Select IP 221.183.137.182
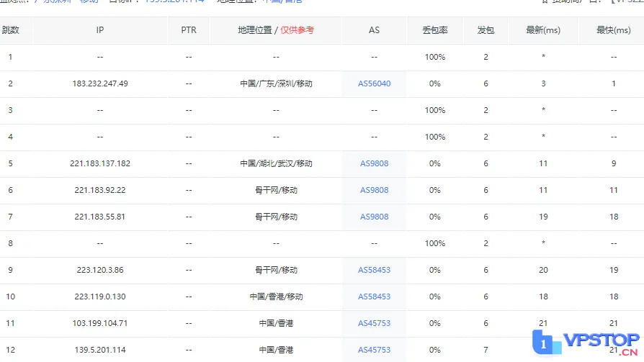Viewport: 644px width, 362px height. pyautogui.click(x=100, y=163)
